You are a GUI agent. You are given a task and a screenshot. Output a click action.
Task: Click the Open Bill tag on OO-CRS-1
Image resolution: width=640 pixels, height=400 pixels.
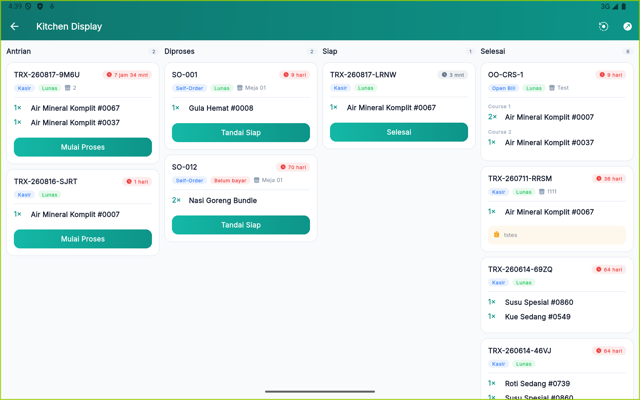click(504, 88)
